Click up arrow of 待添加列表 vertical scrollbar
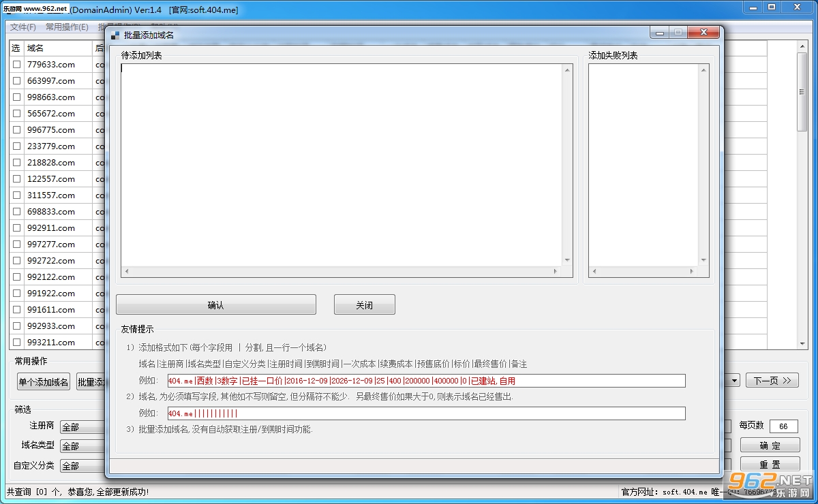Viewport: 818px width, 504px height. coord(567,69)
